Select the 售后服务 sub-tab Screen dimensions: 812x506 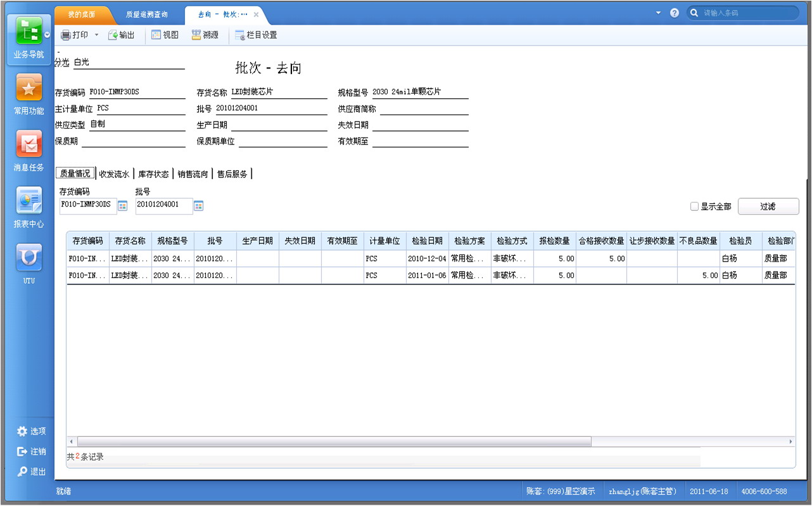[232, 174]
